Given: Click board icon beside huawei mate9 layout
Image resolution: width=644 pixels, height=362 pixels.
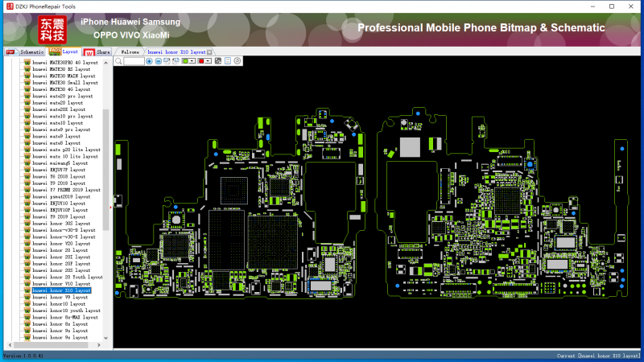Looking at the screenshot, I should pyautogui.click(x=27, y=136).
